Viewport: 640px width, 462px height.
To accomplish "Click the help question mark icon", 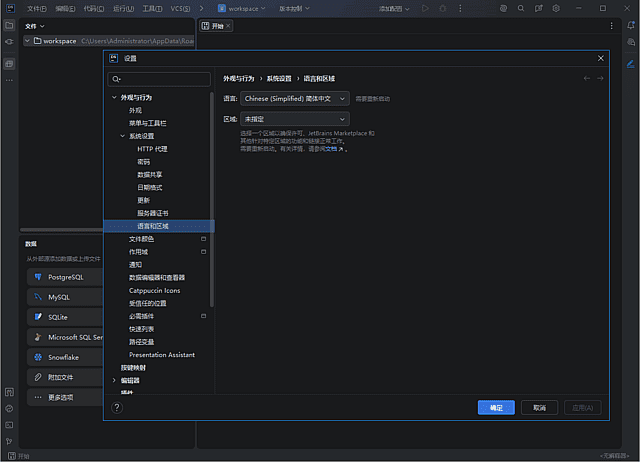I will click(x=116, y=408).
